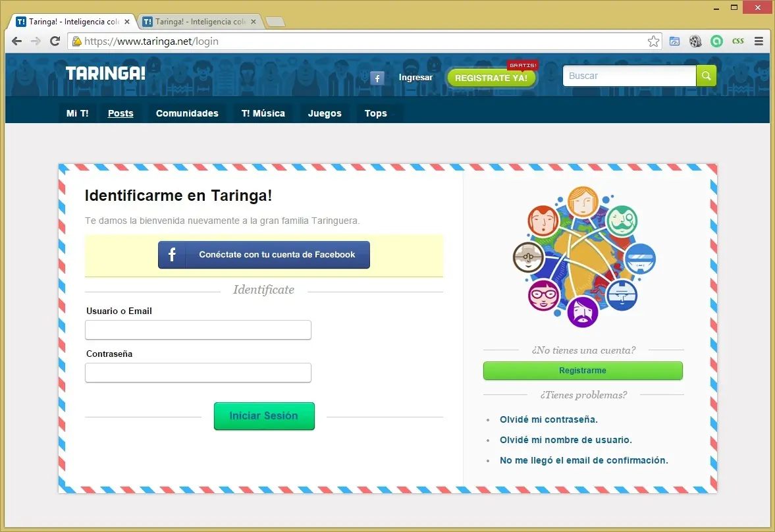Bookmark page with the star icon
Viewport: 775px width, 532px height.
tap(653, 41)
